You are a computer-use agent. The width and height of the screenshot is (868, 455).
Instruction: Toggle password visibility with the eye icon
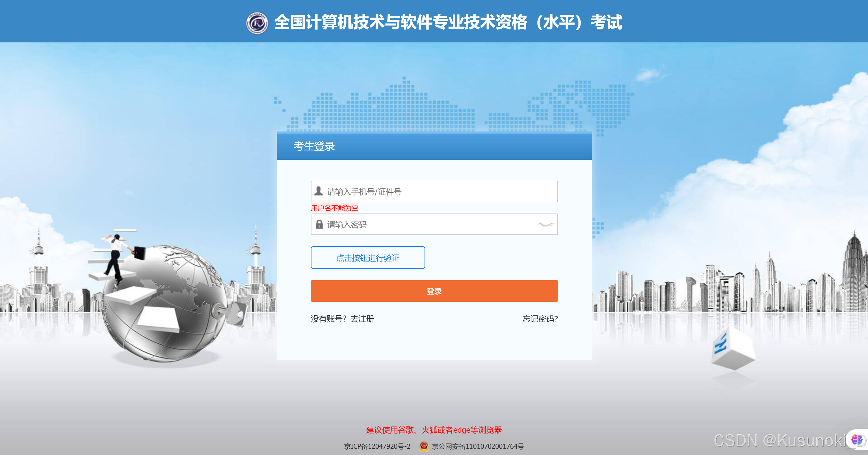(546, 225)
